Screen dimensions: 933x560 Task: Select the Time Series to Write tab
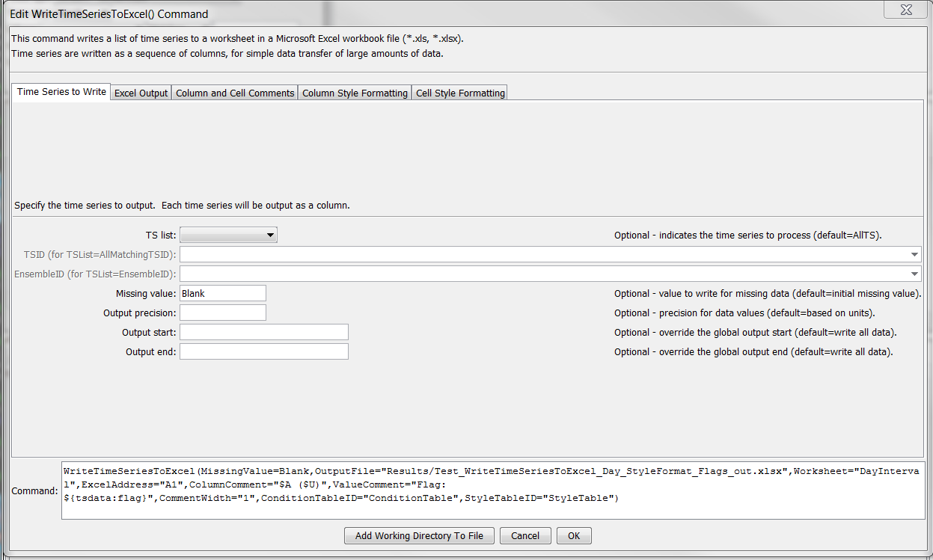(x=61, y=93)
